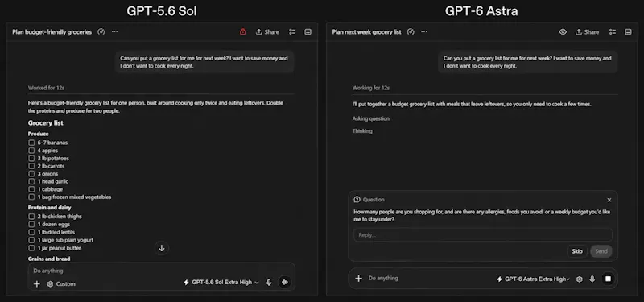Click the plus icon in GPT-6 Astra input box

click(358, 279)
